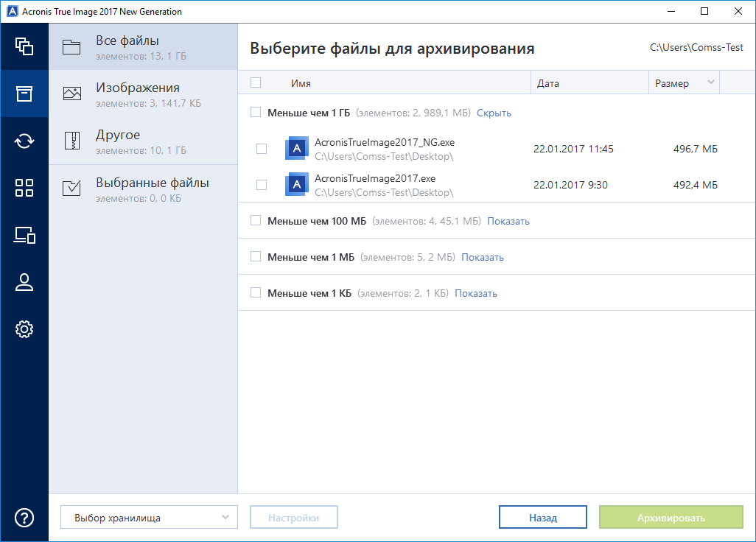
Task: Select the Изображения category
Action: coord(143,94)
